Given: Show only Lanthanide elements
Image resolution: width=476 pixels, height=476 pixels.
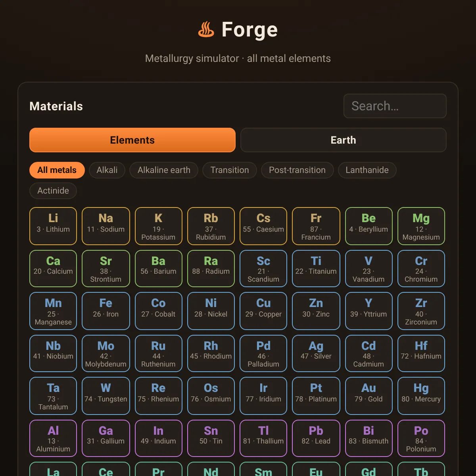Looking at the screenshot, I should tap(367, 170).
